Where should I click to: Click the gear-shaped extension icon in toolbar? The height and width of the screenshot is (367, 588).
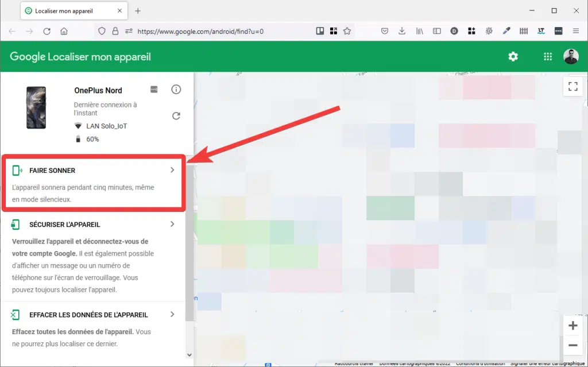(x=489, y=31)
